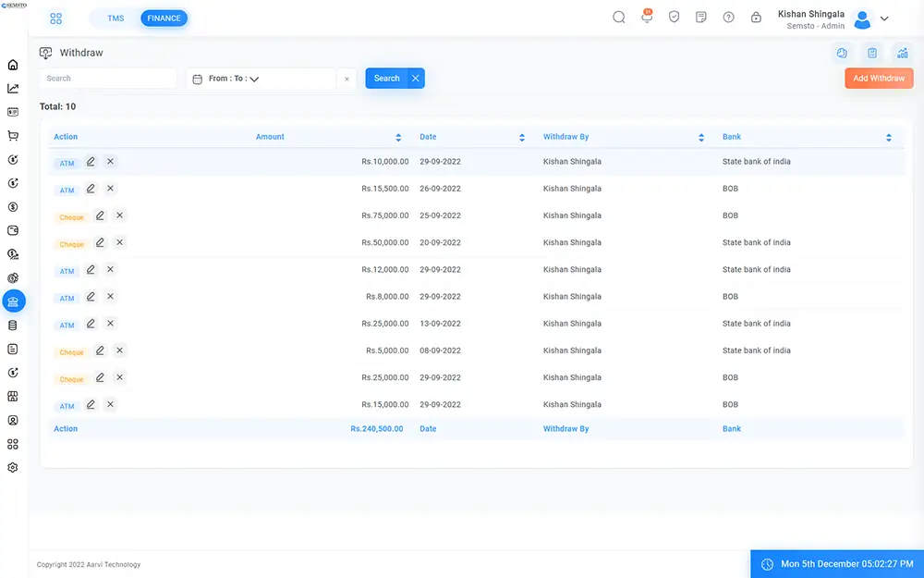Open the settings gear in the sidebar
The width and height of the screenshot is (924, 578).
(13, 468)
